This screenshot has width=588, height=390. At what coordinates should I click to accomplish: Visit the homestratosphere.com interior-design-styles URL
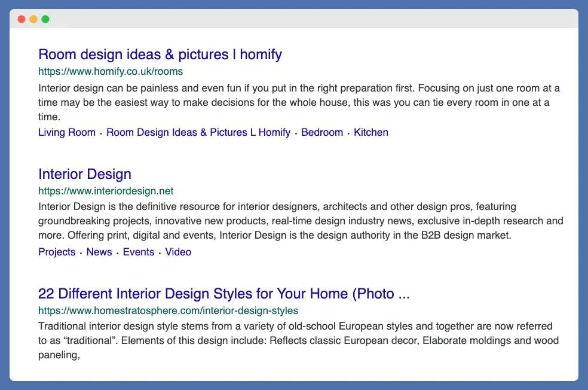(168, 310)
